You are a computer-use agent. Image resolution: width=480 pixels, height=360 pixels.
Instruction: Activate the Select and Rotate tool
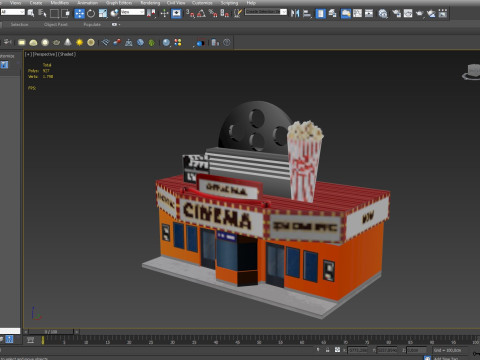(x=91, y=13)
